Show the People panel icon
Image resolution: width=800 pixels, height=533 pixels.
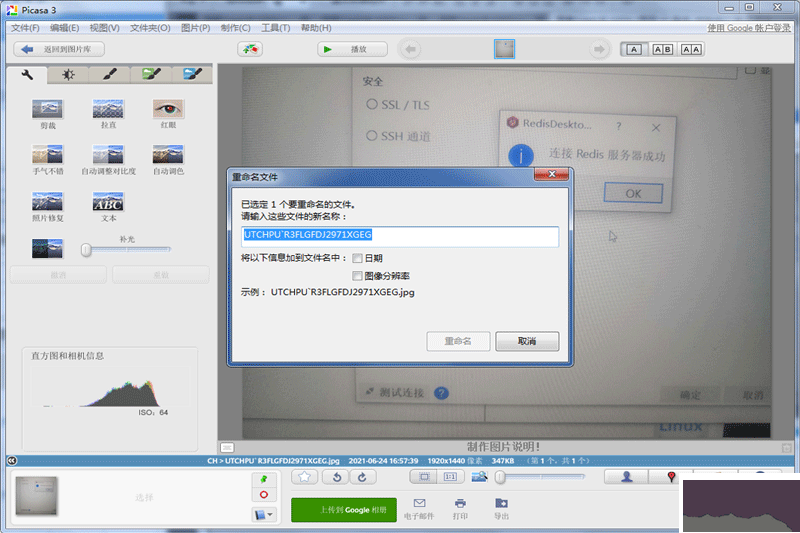(x=627, y=477)
